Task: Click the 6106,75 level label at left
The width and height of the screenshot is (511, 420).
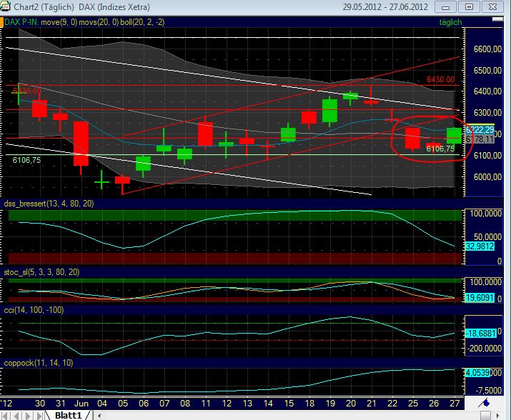Action: point(26,160)
